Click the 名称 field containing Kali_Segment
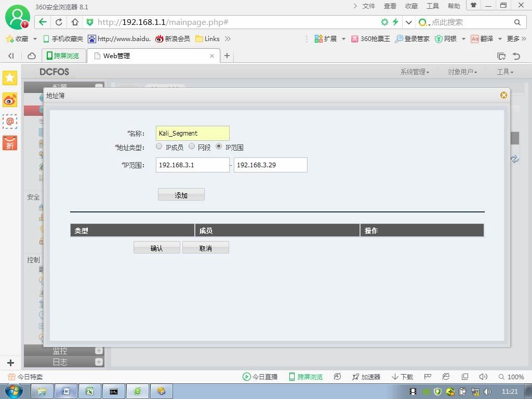 coord(193,134)
